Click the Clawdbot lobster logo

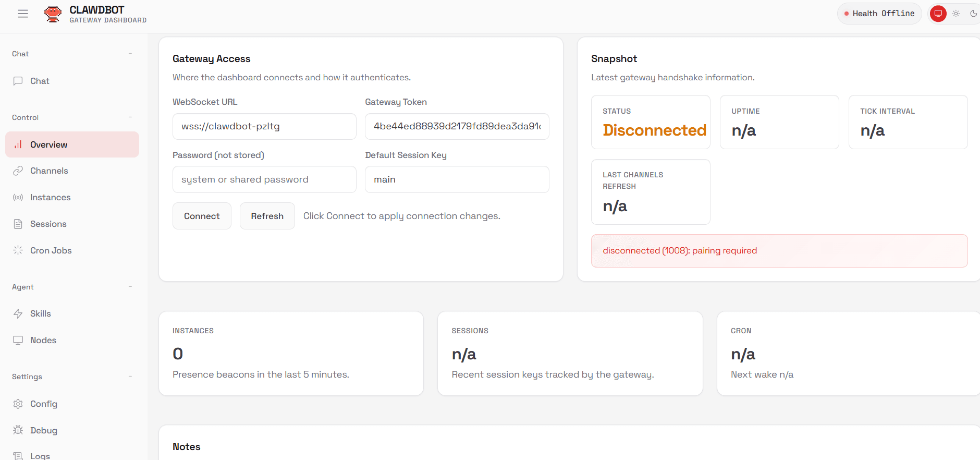click(53, 14)
